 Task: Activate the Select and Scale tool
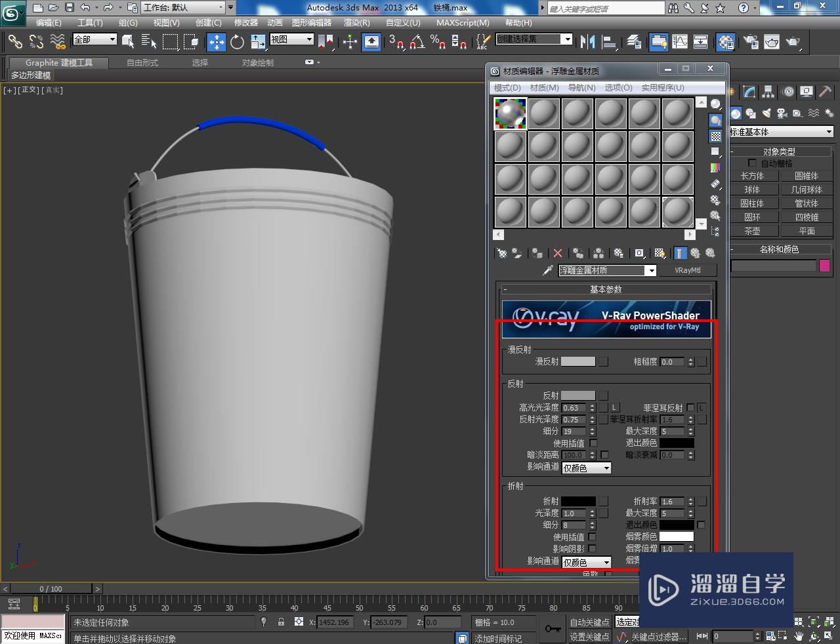pos(258,42)
